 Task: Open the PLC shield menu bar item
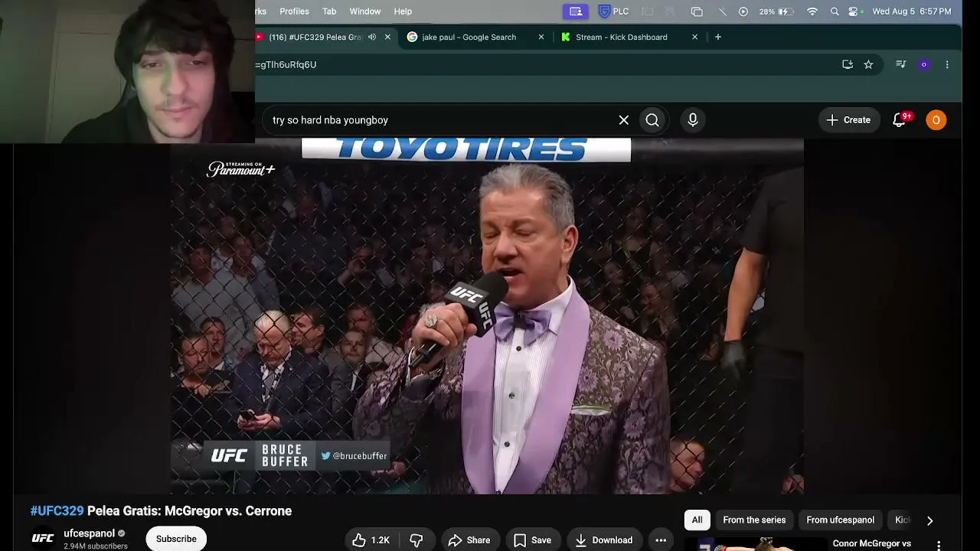614,11
